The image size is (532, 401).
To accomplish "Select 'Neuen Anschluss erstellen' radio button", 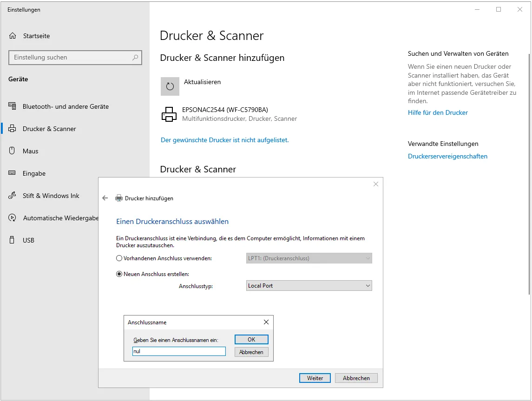I will (119, 274).
